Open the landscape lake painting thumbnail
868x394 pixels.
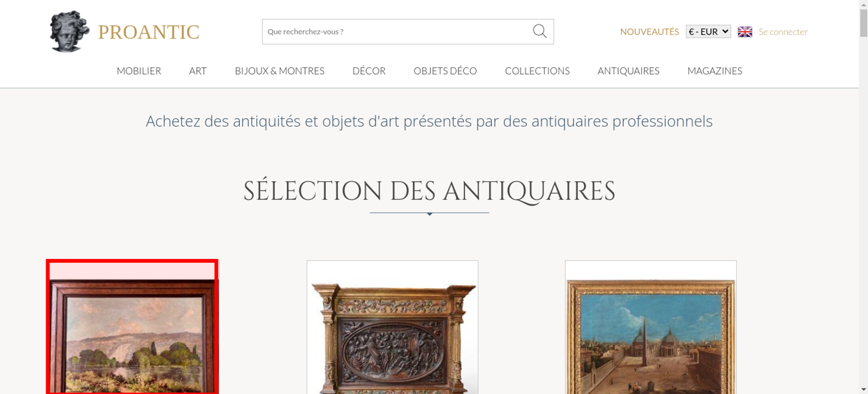point(132,327)
